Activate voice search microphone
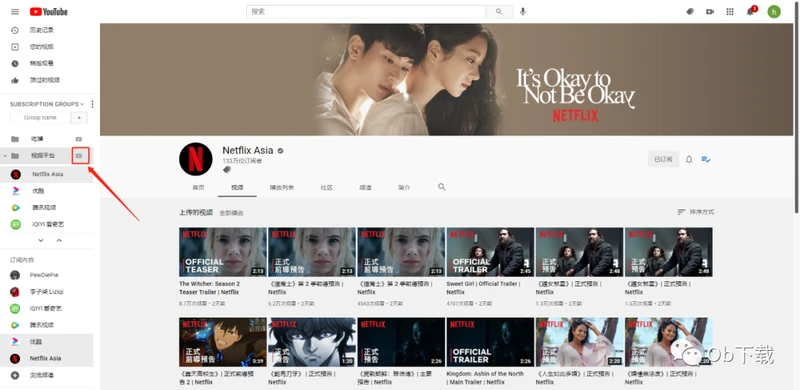Image resolution: width=800 pixels, height=390 pixels. (x=522, y=12)
